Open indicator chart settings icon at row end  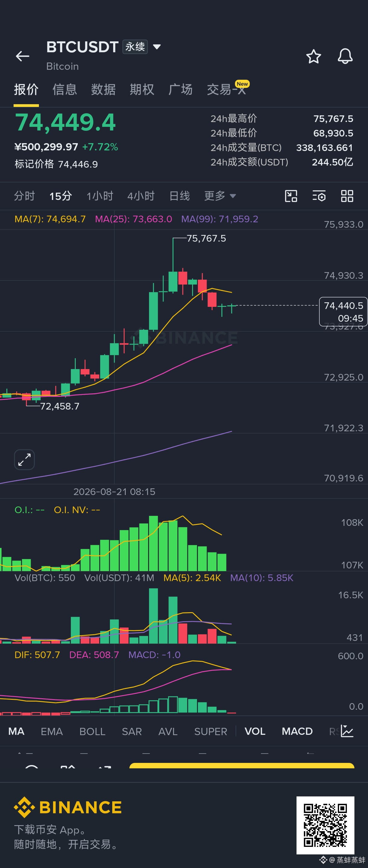tap(347, 731)
